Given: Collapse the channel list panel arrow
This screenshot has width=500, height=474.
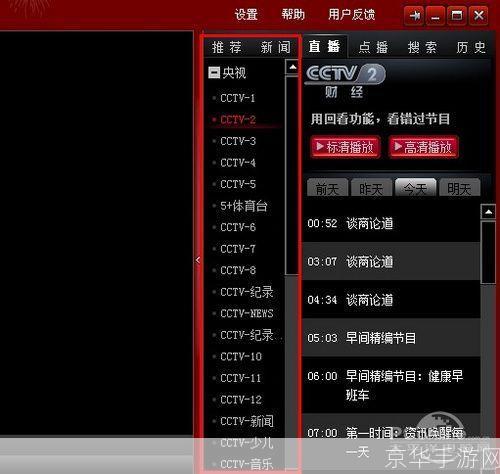Looking at the screenshot, I should coord(198,260).
